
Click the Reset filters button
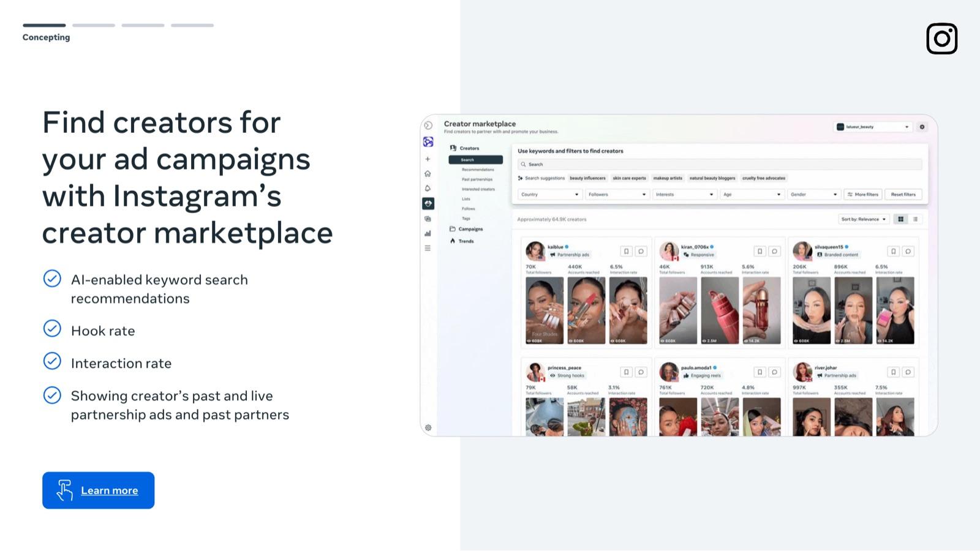click(x=903, y=195)
